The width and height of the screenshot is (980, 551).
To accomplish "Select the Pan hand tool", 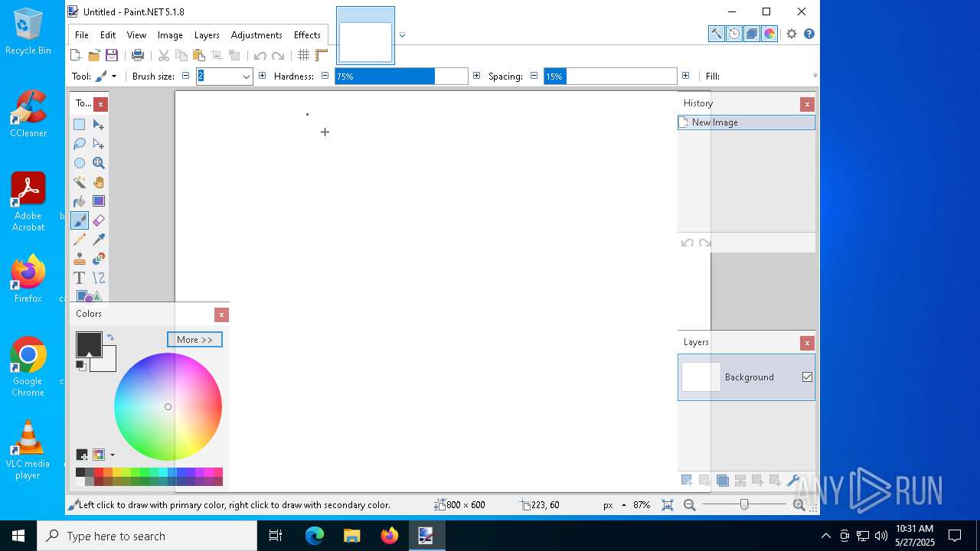I will pyautogui.click(x=99, y=182).
